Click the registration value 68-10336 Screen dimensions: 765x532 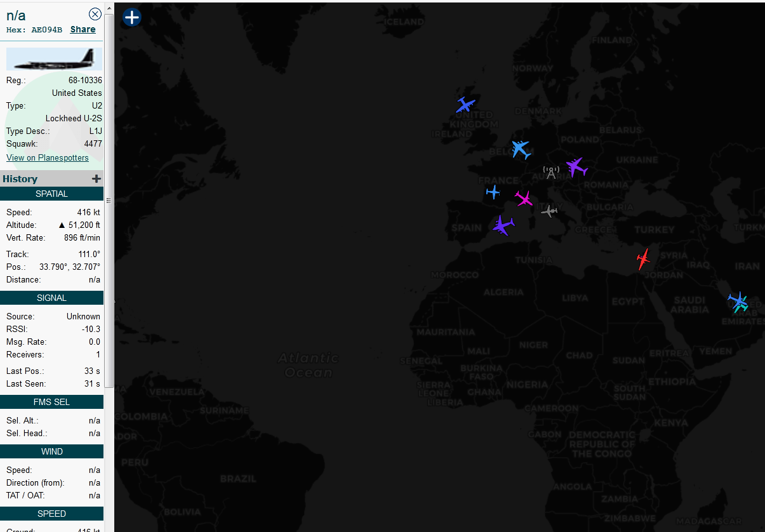click(85, 80)
